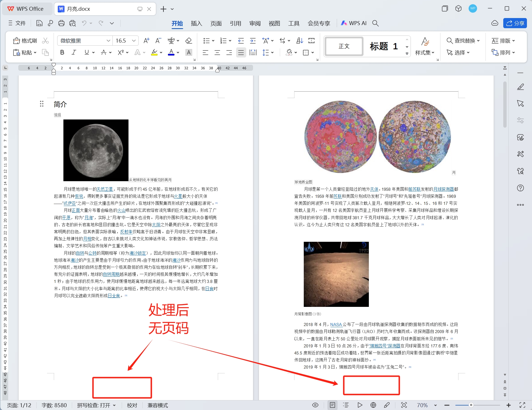Toggle italic formatting
This screenshot has width=532, height=410.
pos(74,52)
